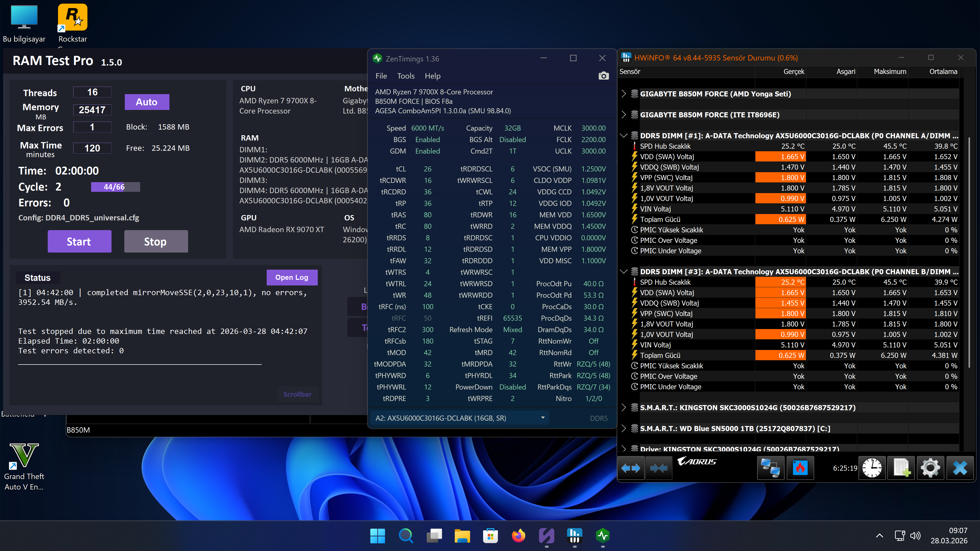The width and height of the screenshot is (980, 551).
Task: Collapse DDR5 DIMM #3 sensor group
Action: (x=623, y=271)
